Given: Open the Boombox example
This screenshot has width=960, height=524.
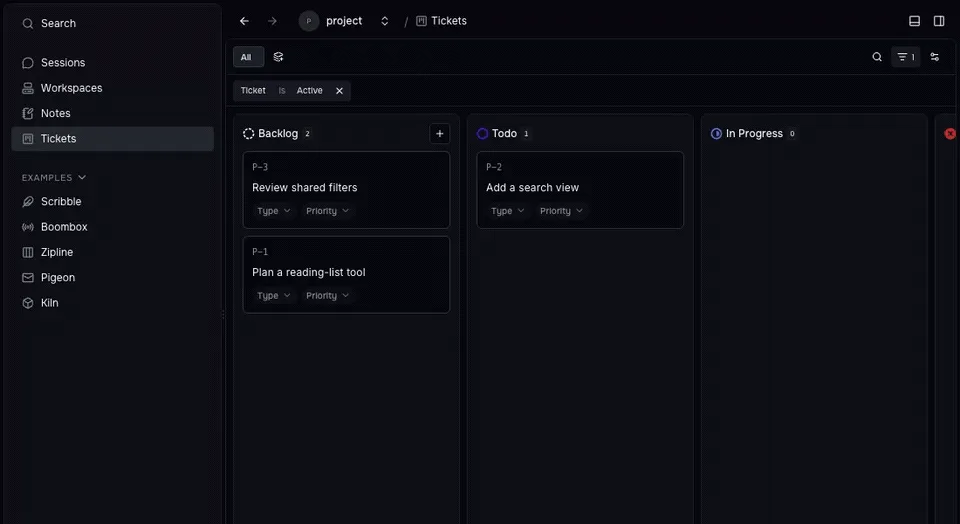Looking at the screenshot, I should (113, 227).
